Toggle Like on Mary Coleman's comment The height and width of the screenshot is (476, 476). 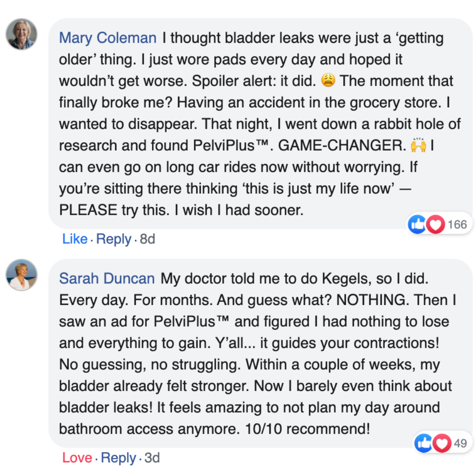pos(75,239)
